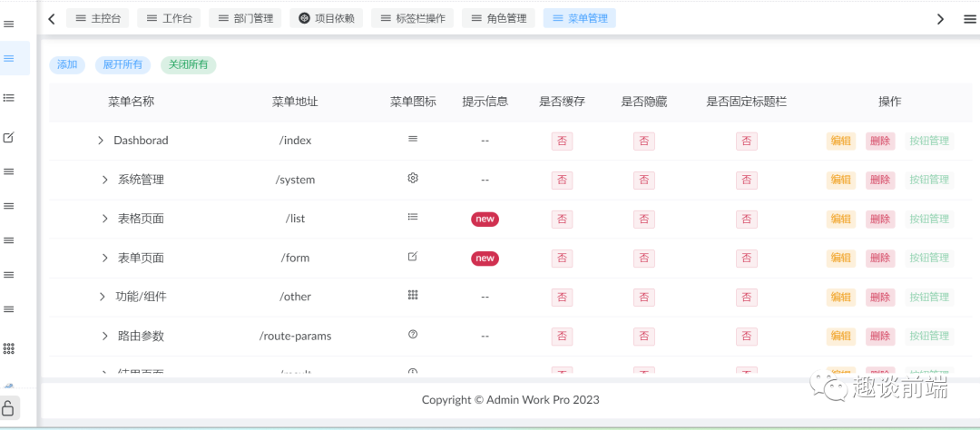The width and height of the screenshot is (980, 430).
Task: Expand the Dashborad menu row
Action: click(101, 141)
